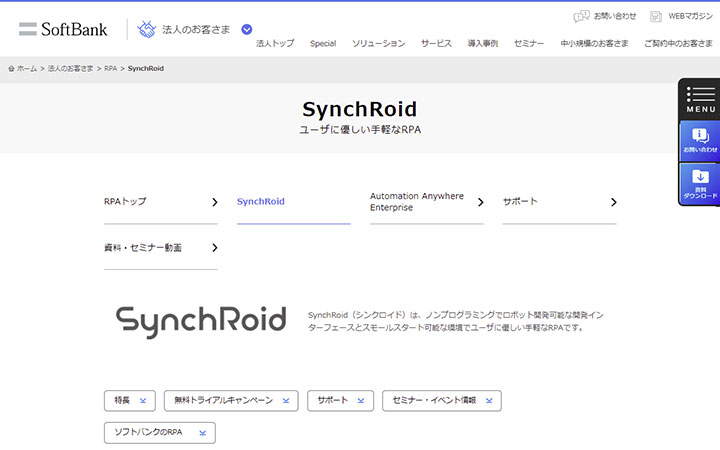This screenshot has width=720, height=450.
Task: Jump to 特長 section button
Action: (x=130, y=401)
